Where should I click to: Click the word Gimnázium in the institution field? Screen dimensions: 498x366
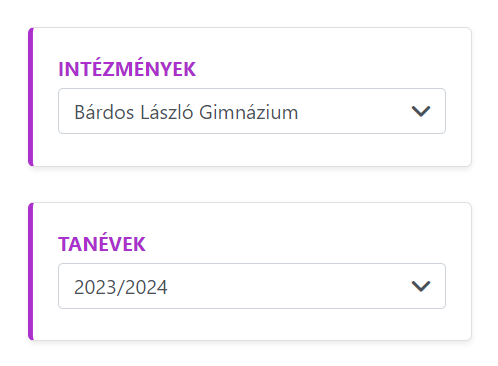pos(249,112)
